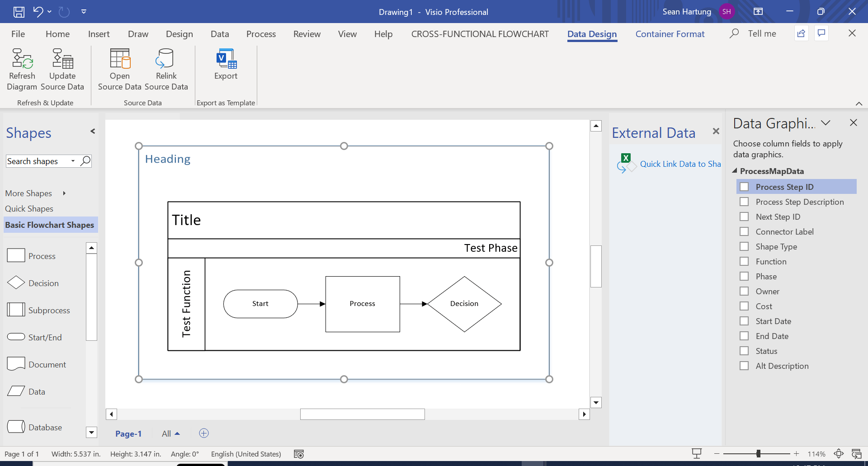868x466 pixels.
Task: Open the search shapes dropdown arrow
Action: click(x=73, y=161)
